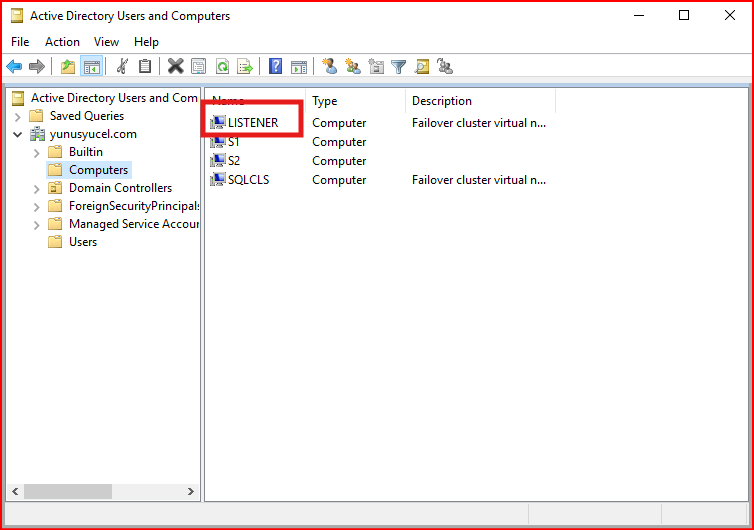Screen dimensions: 754x530
Task: Click the Find objects toolbar icon
Action: (x=422, y=66)
